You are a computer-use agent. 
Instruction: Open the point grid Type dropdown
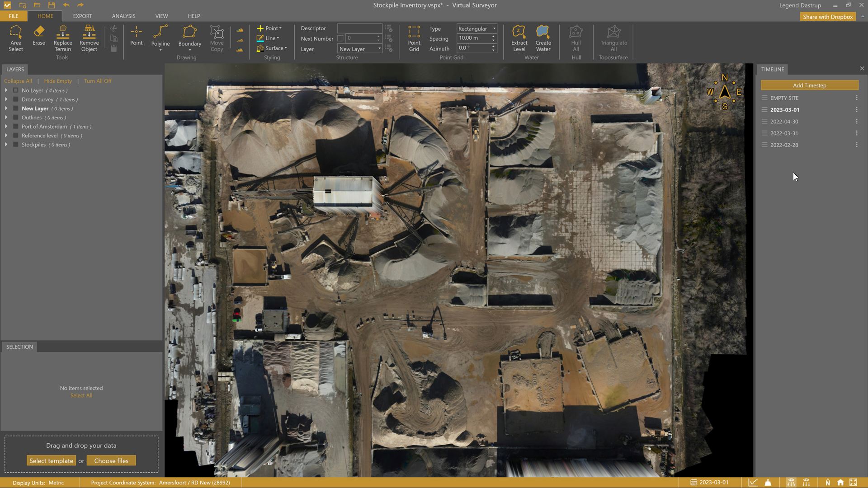pos(476,28)
